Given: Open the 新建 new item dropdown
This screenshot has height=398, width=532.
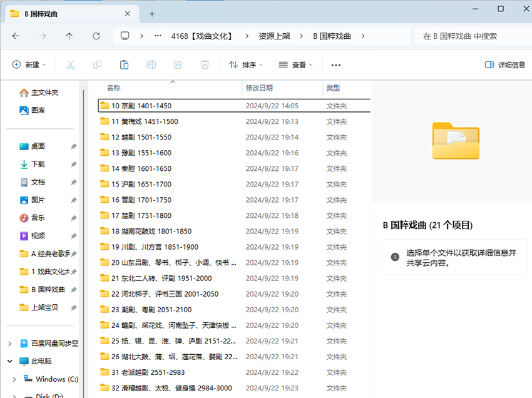Looking at the screenshot, I should point(29,65).
